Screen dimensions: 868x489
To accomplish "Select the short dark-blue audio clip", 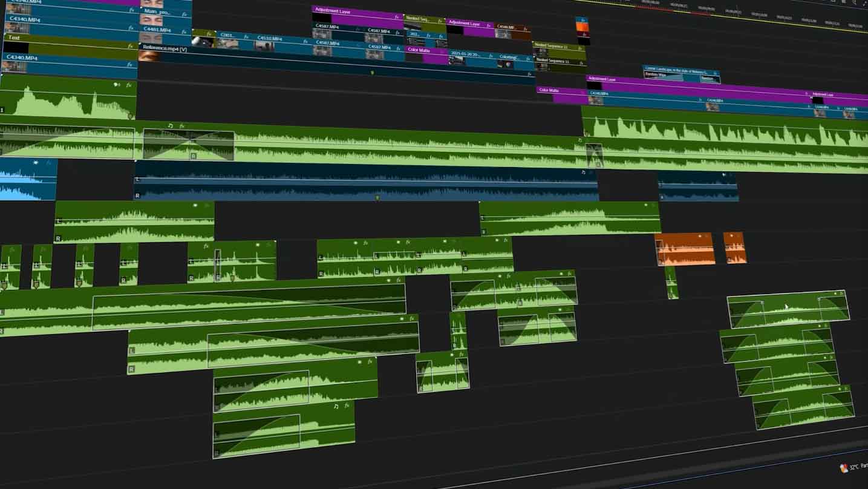I will click(x=697, y=186).
